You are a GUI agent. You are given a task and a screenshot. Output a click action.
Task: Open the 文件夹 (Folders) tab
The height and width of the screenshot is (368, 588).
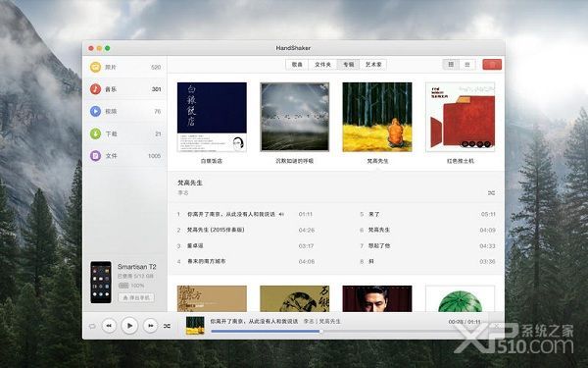coord(322,65)
